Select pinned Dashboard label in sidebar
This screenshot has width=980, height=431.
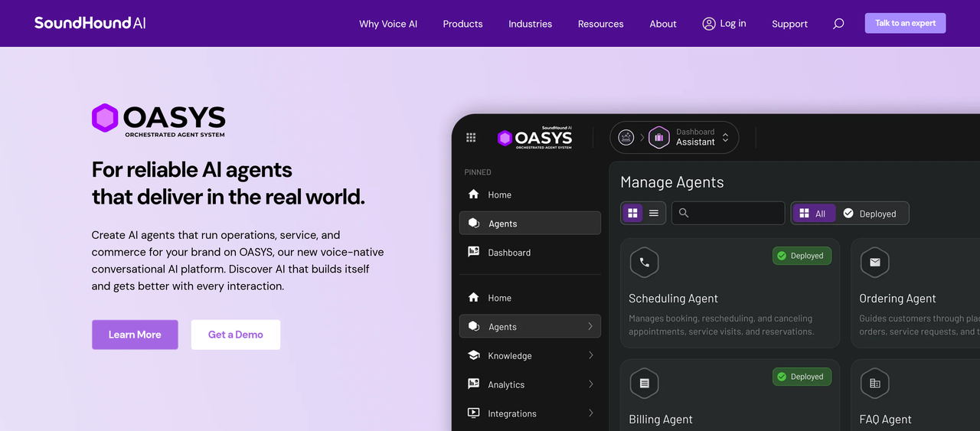509,253
